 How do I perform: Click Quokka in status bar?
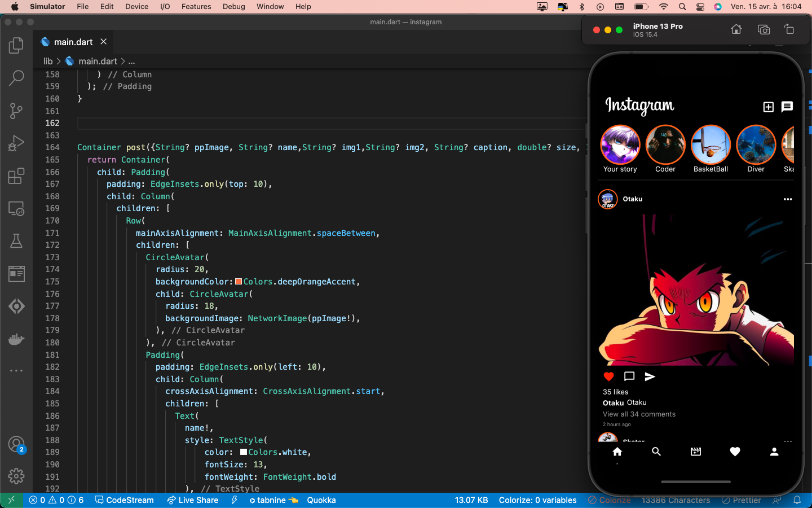pyautogui.click(x=321, y=500)
